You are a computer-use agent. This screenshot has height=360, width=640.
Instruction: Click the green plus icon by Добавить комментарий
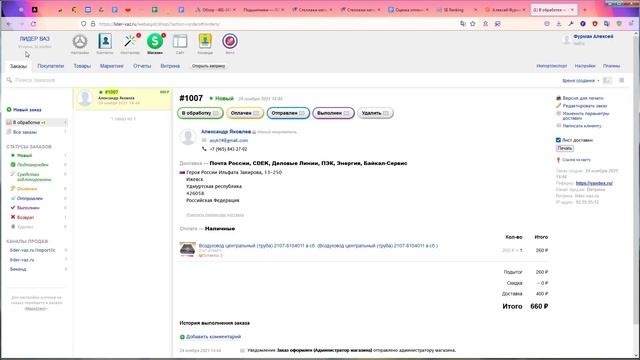[x=182, y=337]
